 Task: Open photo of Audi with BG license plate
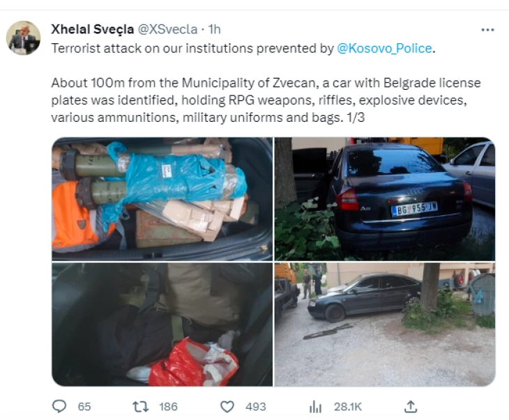pos(385,199)
